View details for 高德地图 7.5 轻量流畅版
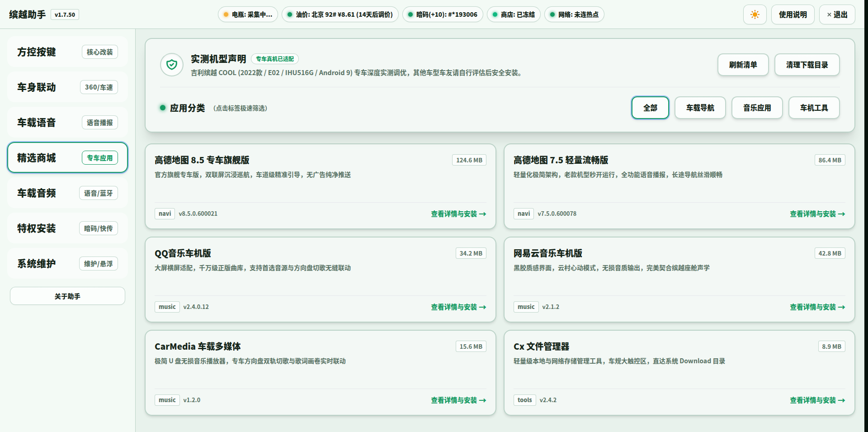 [817, 214]
